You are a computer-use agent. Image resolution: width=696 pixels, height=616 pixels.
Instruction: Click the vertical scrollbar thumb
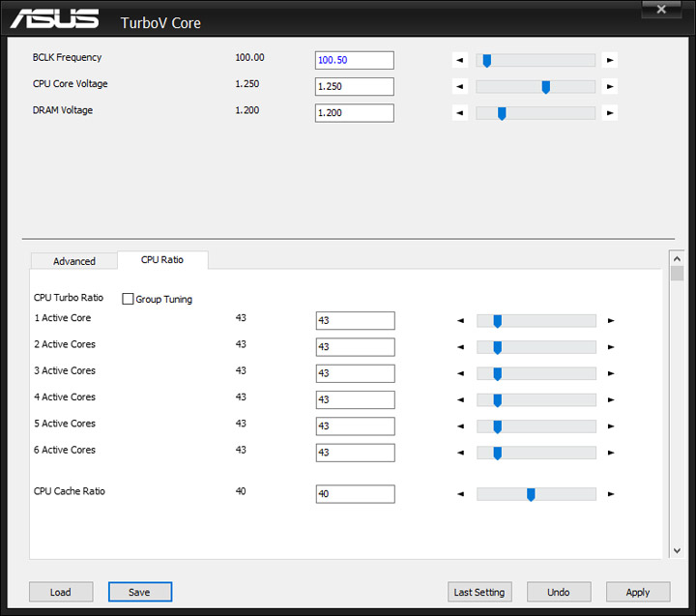[x=677, y=273]
